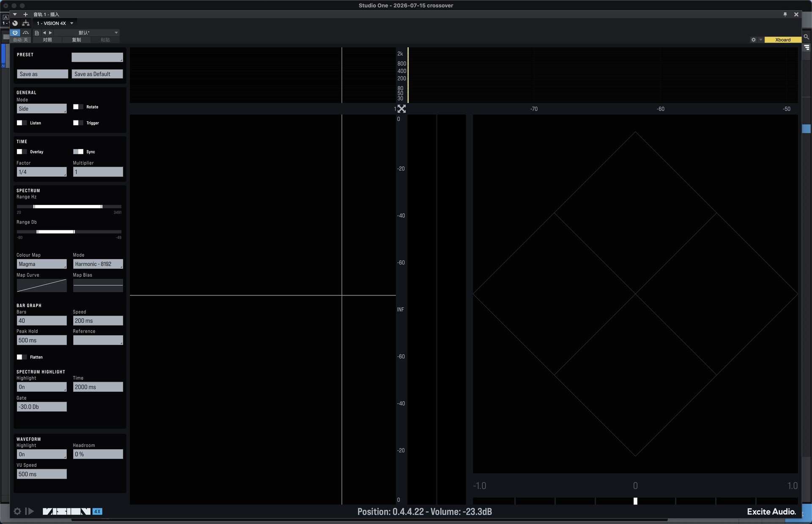
Task: Click the Headroom field 0 %
Action: 98,454
